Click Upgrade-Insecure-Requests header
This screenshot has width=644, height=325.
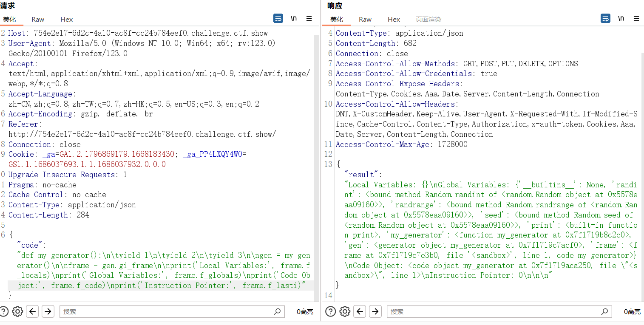(x=68, y=175)
